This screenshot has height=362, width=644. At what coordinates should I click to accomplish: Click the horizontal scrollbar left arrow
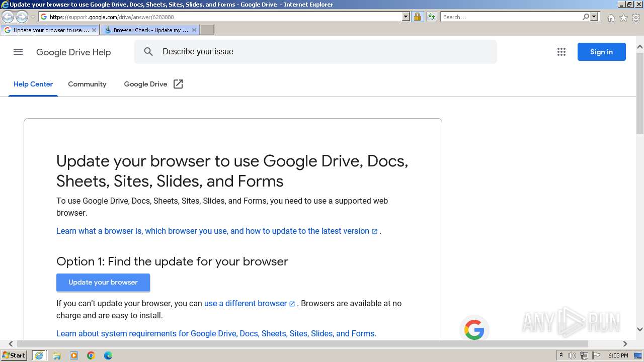[11, 344]
